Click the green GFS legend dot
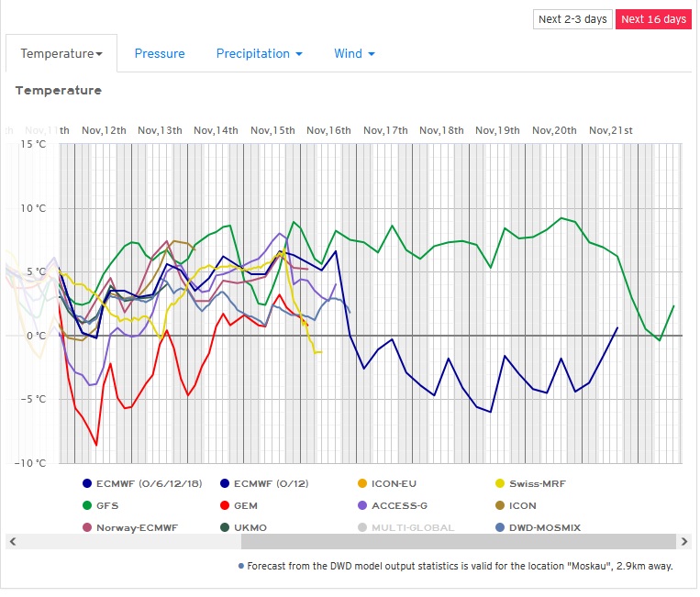The image size is (700, 597). 87,505
